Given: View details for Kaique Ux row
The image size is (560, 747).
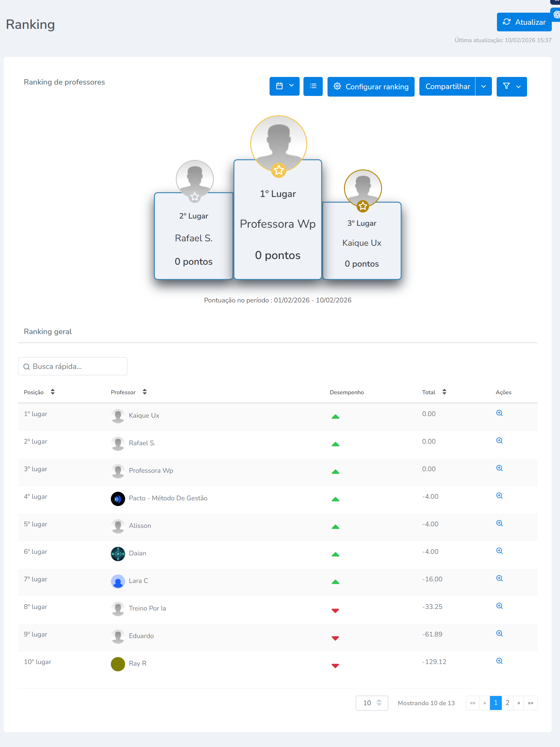Looking at the screenshot, I should click(x=499, y=413).
